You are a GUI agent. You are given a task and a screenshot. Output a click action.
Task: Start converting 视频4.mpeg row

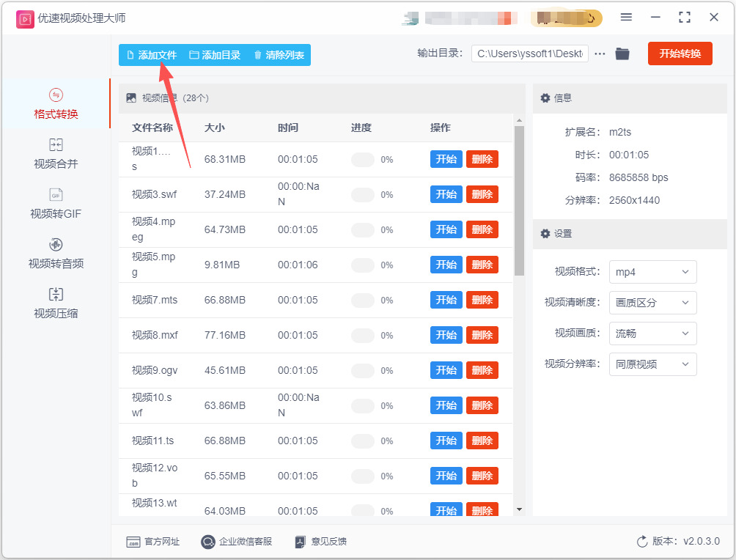(x=446, y=229)
